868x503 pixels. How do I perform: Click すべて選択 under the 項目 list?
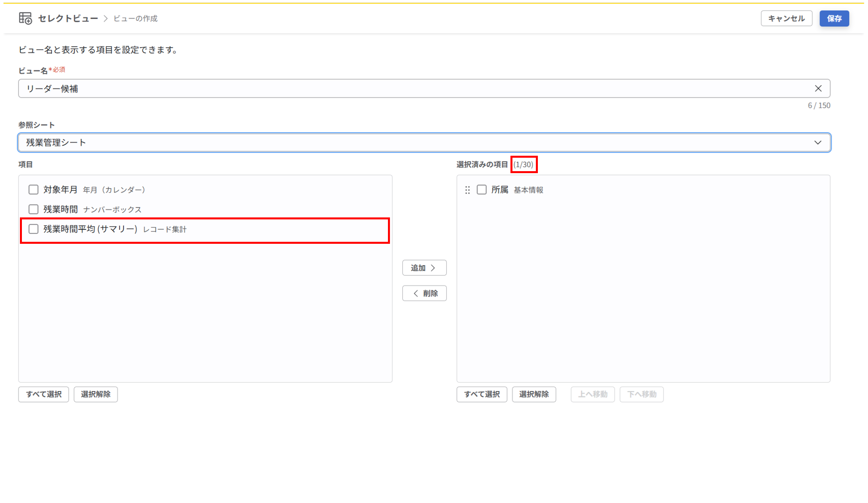point(44,394)
